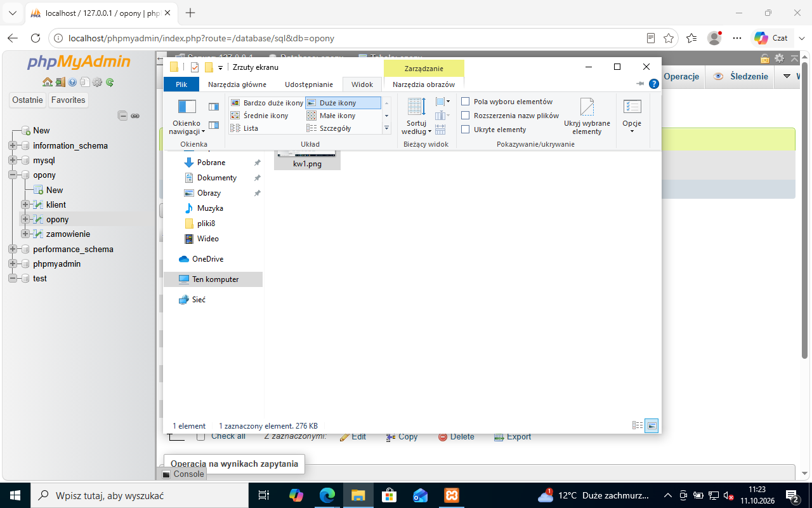The image size is (812, 508).
Task: Click the Sortuj według sort icon
Action: [x=417, y=107]
